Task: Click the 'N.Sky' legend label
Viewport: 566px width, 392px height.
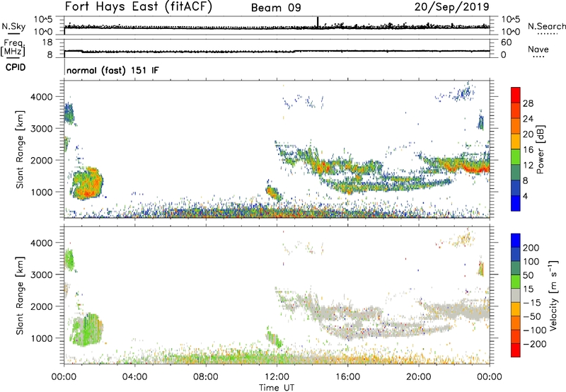Action: (x=13, y=26)
